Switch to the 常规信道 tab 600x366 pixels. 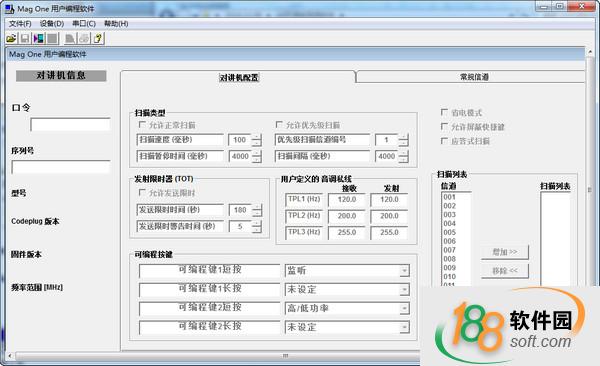(474, 77)
